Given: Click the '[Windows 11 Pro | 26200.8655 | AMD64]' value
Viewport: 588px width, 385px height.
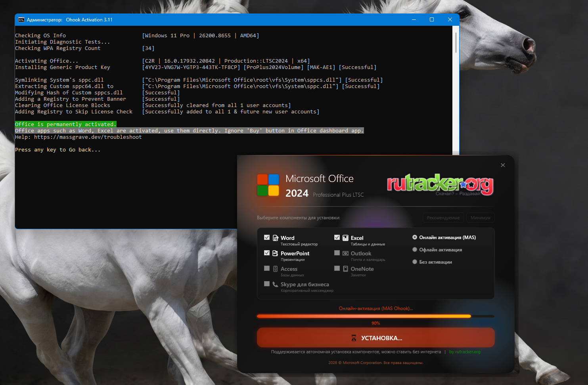Looking at the screenshot, I should coord(201,36).
